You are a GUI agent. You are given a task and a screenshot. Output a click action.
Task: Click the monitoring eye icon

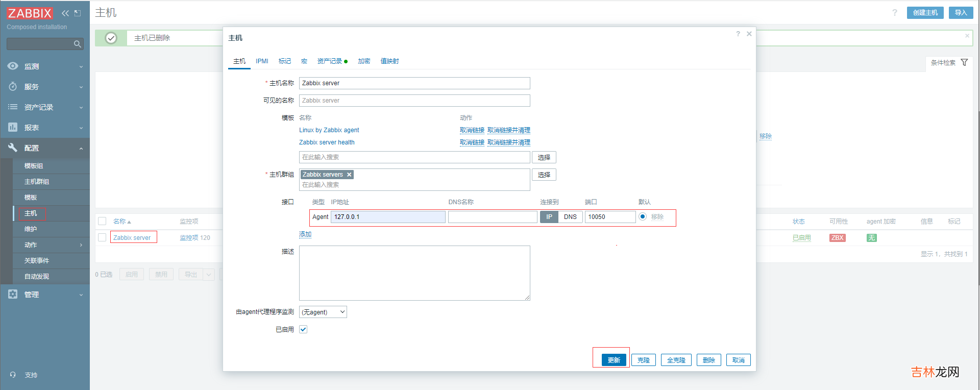tap(13, 66)
